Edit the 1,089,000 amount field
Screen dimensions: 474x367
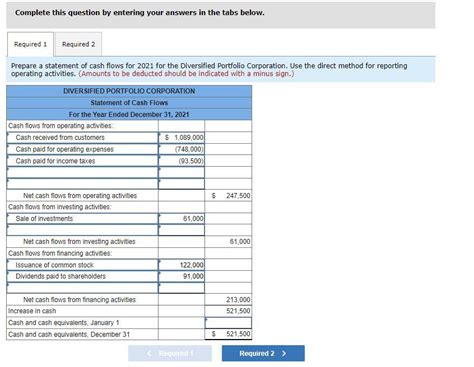pyautogui.click(x=181, y=138)
